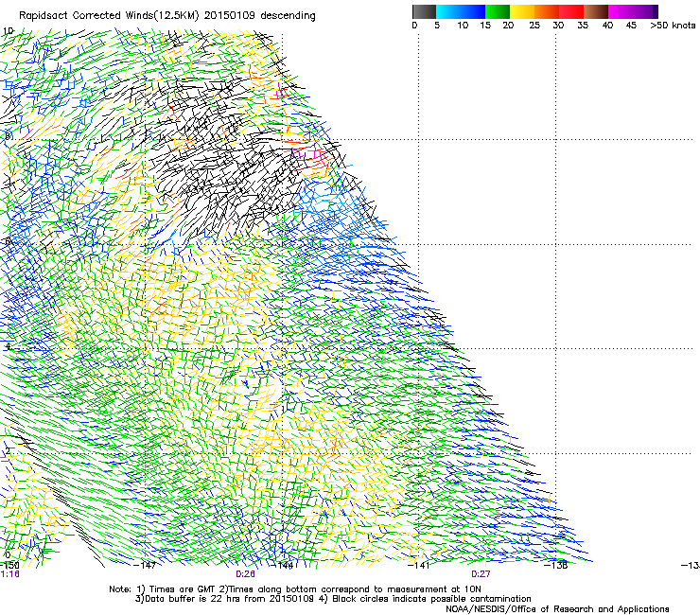
Task: Click the orange 25-30 knots legend swatch
Action: pos(547,11)
